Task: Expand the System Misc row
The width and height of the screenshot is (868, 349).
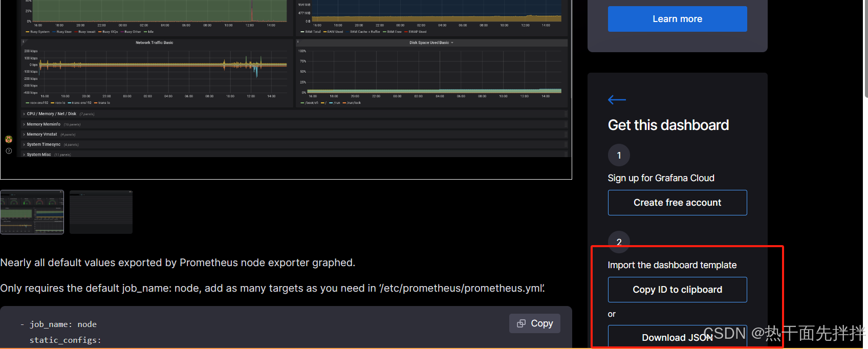Action: pos(24,155)
